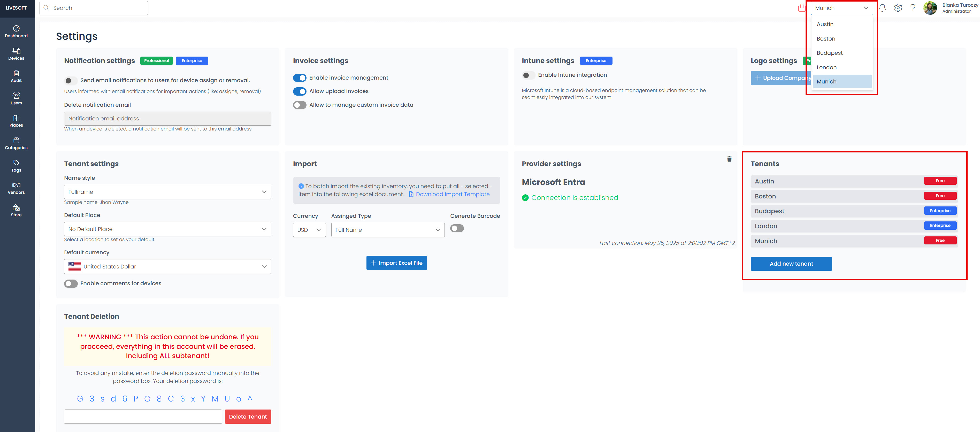Click the top Search field
The height and width of the screenshot is (432, 980).
94,8
